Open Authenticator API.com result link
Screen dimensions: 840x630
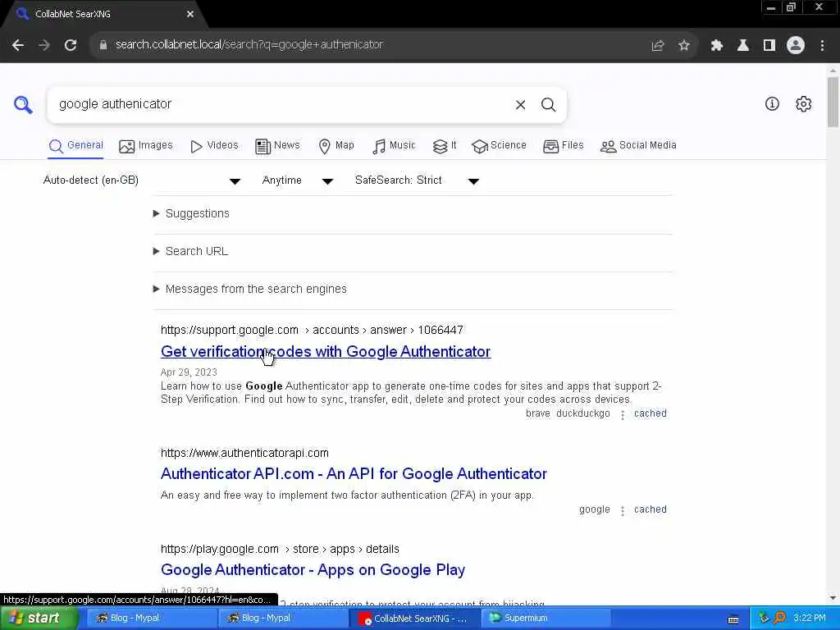354,474
